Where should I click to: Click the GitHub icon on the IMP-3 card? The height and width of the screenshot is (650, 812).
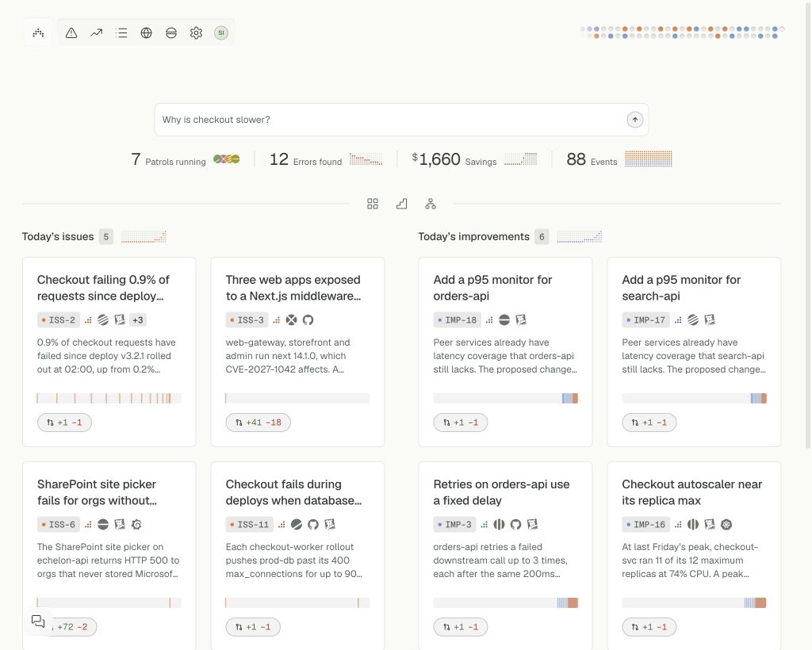(x=515, y=524)
